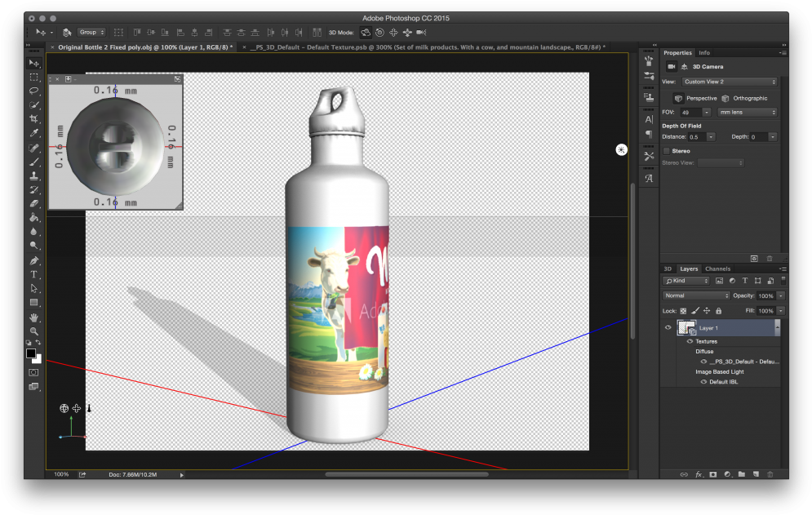812x515 pixels.
Task: Click the Add layer mask icon
Action: [712, 474]
